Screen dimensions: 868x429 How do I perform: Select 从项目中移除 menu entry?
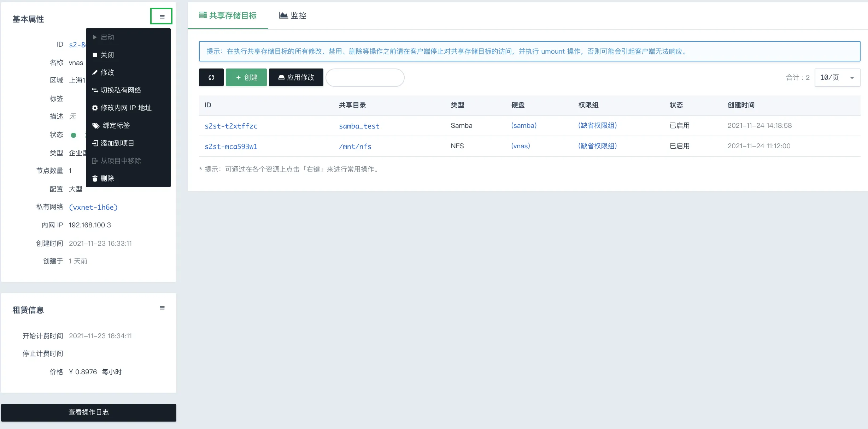click(x=128, y=161)
